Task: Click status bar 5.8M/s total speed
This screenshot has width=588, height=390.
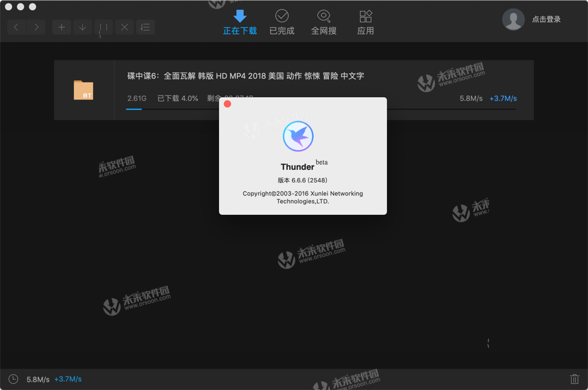Action: tap(38, 379)
